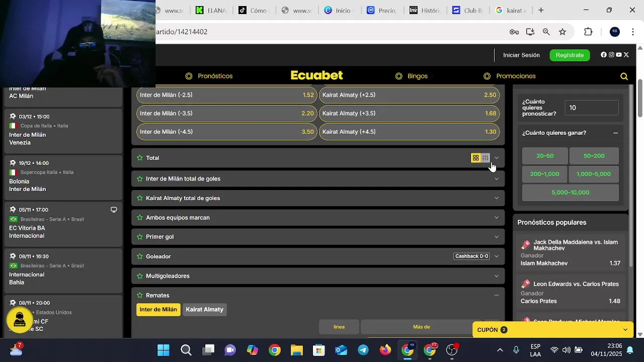
Task: Expand the Goleador market chevron
Action: click(497, 256)
